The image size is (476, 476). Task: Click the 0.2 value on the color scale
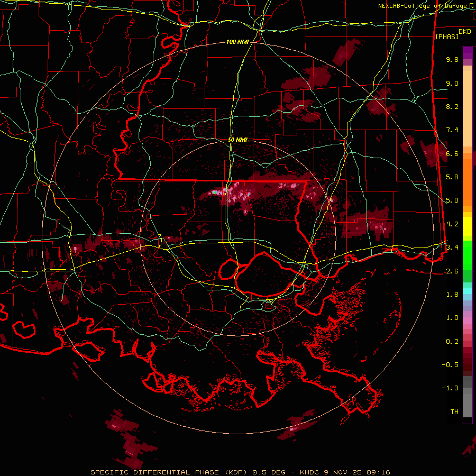coord(452,342)
